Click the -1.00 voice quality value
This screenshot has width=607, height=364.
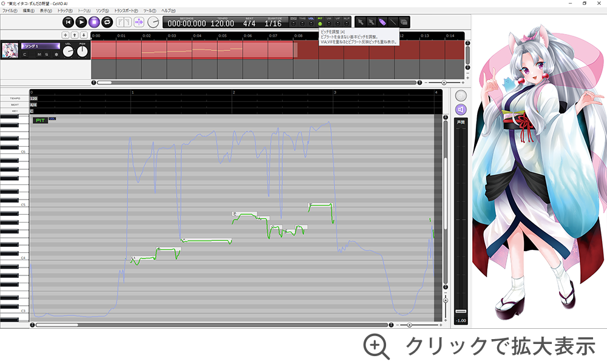point(461,321)
